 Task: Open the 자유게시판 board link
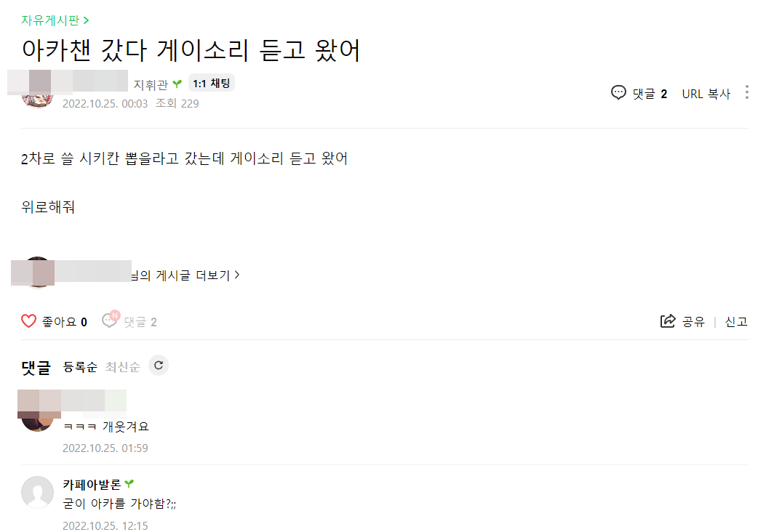click(55, 20)
